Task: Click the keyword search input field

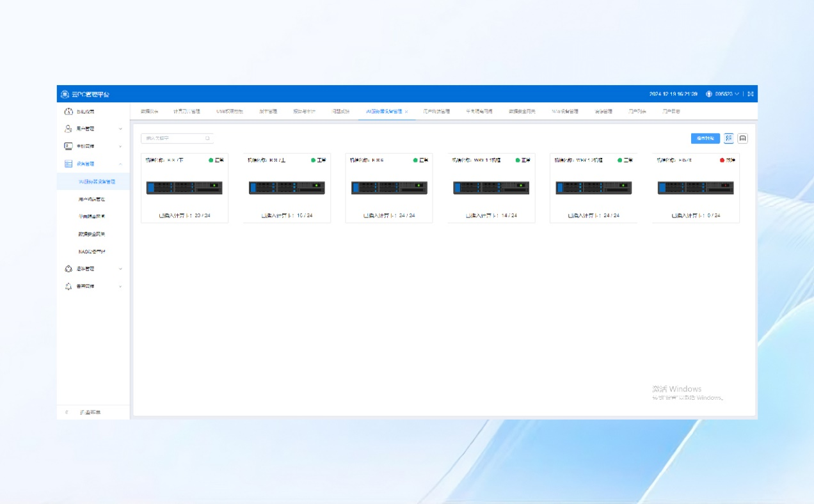Action: pyautogui.click(x=173, y=138)
